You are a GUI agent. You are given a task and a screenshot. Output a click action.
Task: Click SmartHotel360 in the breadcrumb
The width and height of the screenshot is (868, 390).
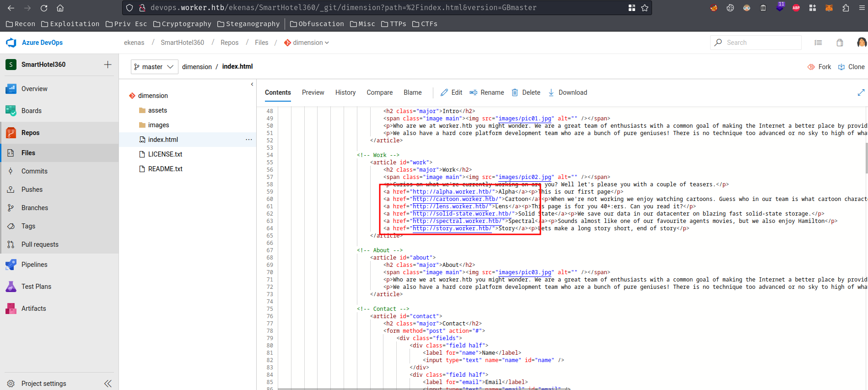[182, 43]
